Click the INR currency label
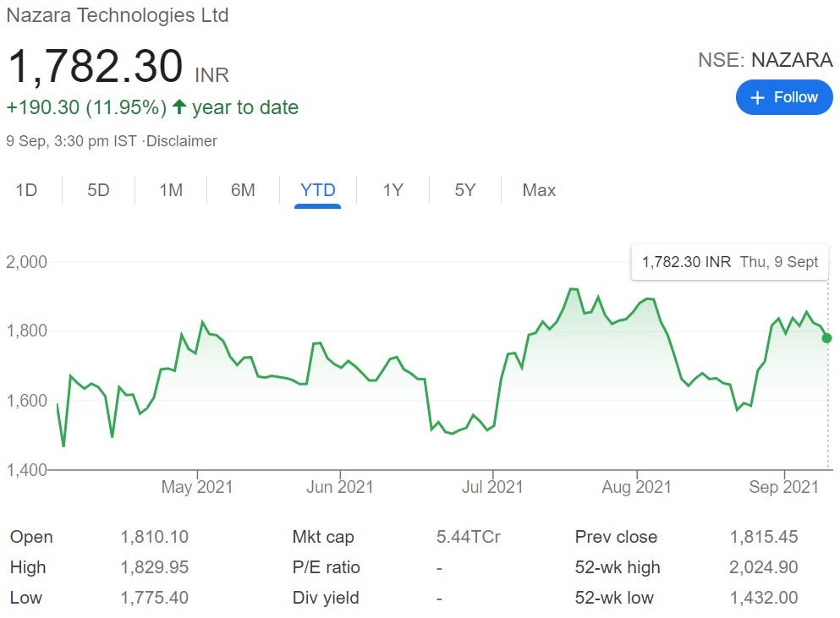 (212, 75)
